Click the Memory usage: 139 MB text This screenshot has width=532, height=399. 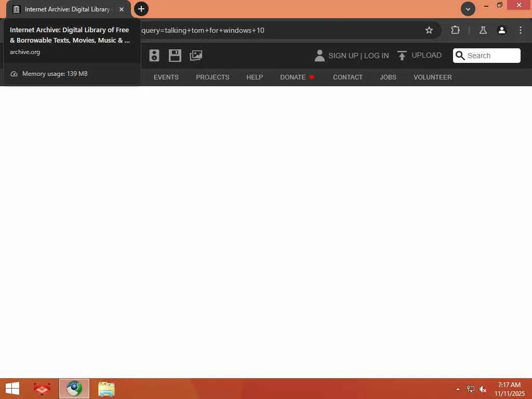(x=55, y=74)
